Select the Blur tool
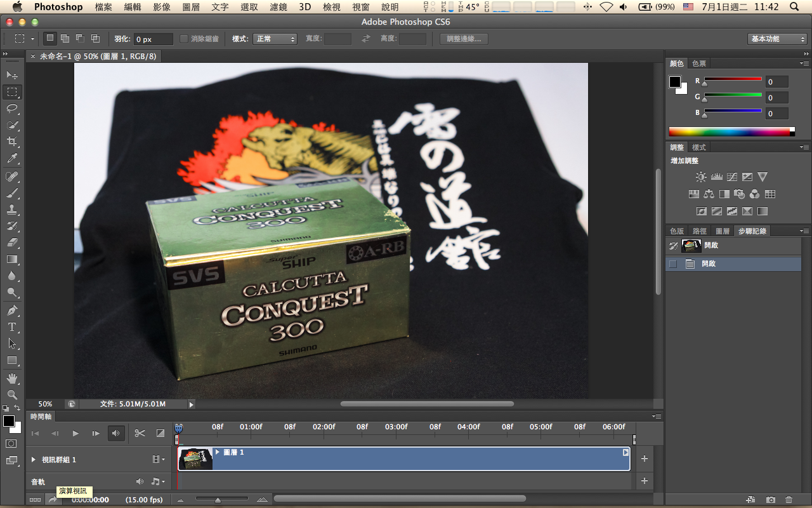This screenshot has width=812, height=508. [x=12, y=276]
